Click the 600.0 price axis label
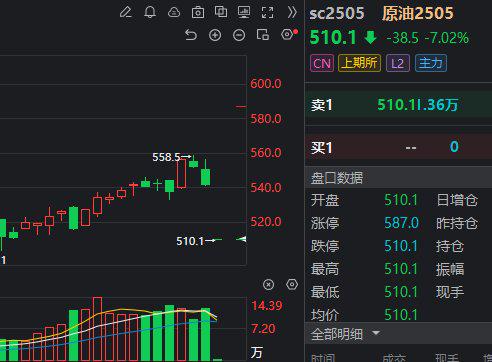Screen dimensions: 492x362 pyautogui.click(x=266, y=84)
